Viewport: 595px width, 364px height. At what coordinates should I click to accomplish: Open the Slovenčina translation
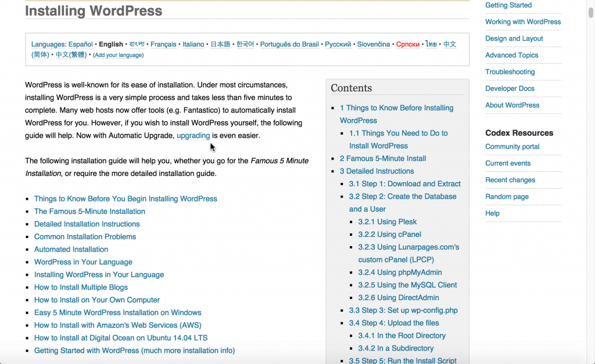click(374, 44)
